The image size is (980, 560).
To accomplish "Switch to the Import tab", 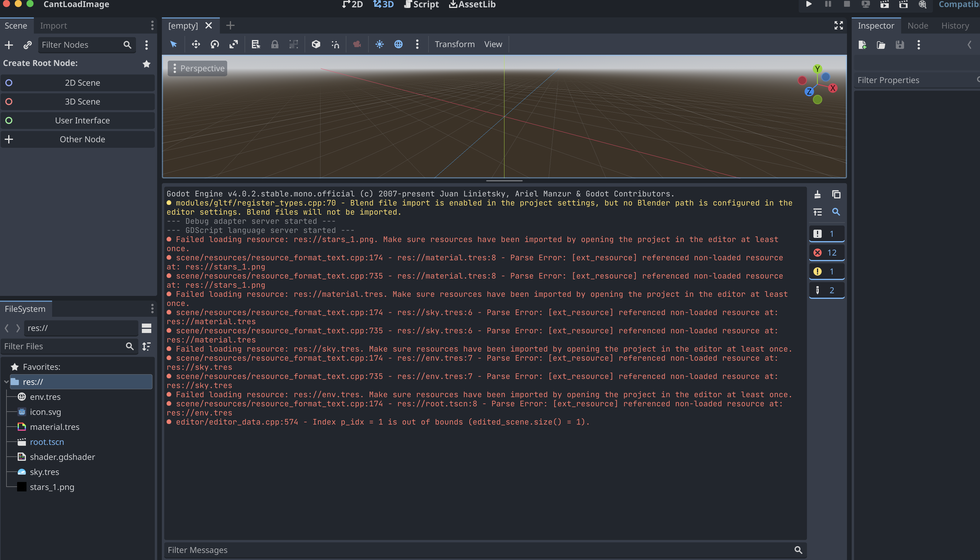I will 54,25.
